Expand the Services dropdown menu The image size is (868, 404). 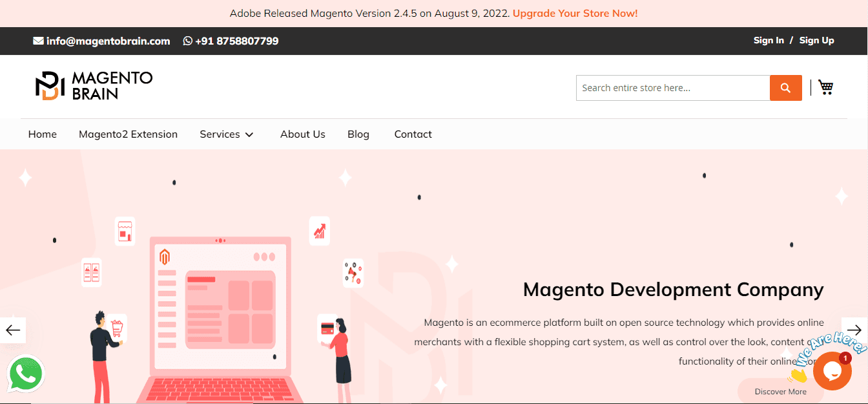pos(226,134)
